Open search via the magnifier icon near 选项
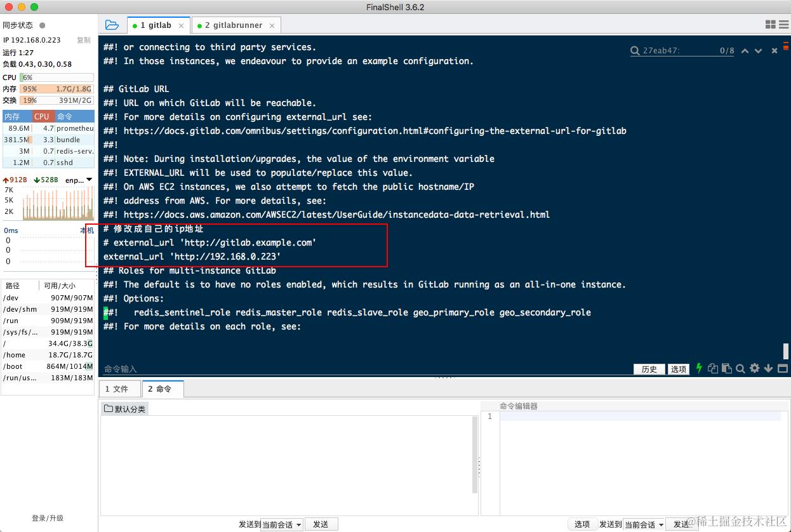This screenshot has width=791, height=532. pos(740,368)
